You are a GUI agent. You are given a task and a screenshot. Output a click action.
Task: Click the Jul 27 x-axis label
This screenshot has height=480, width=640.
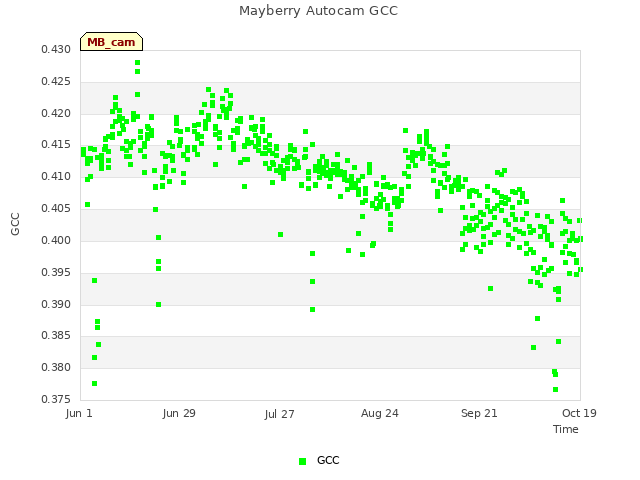coord(279,414)
